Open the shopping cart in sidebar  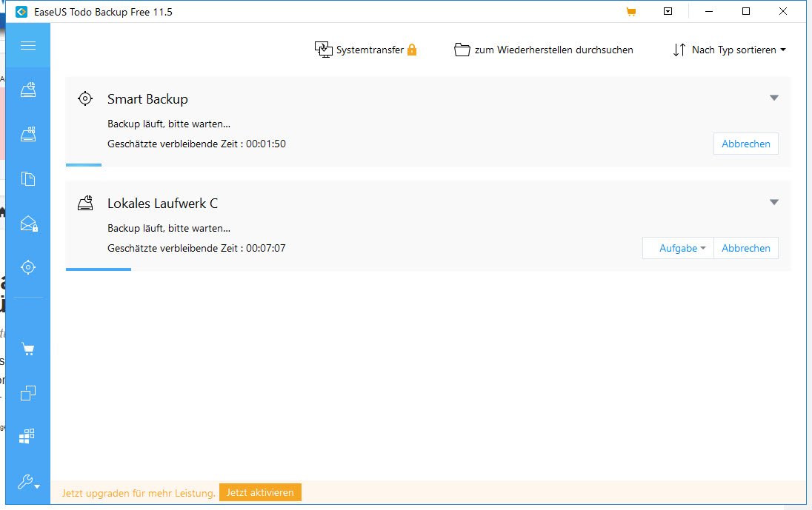28,349
